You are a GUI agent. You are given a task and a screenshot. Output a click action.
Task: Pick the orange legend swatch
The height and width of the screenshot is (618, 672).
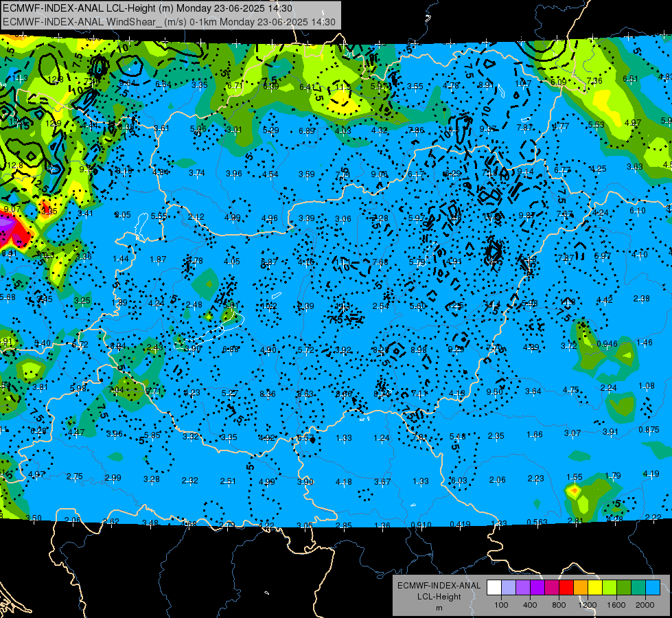click(580, 588)
